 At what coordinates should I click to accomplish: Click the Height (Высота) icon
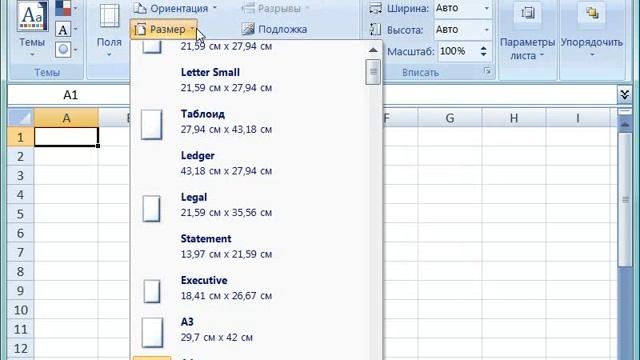(375, 29)
